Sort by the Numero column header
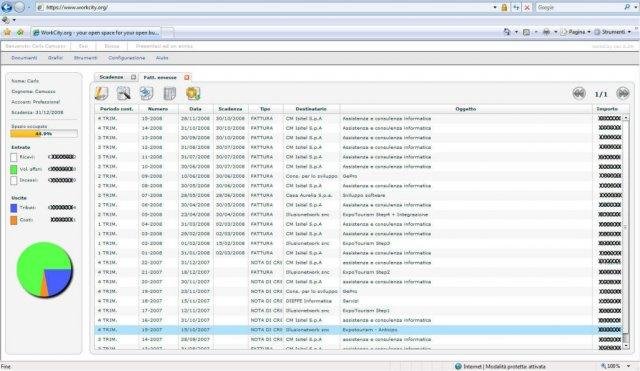The width and height of the screenshot is (640, 371). pos(158,109)
